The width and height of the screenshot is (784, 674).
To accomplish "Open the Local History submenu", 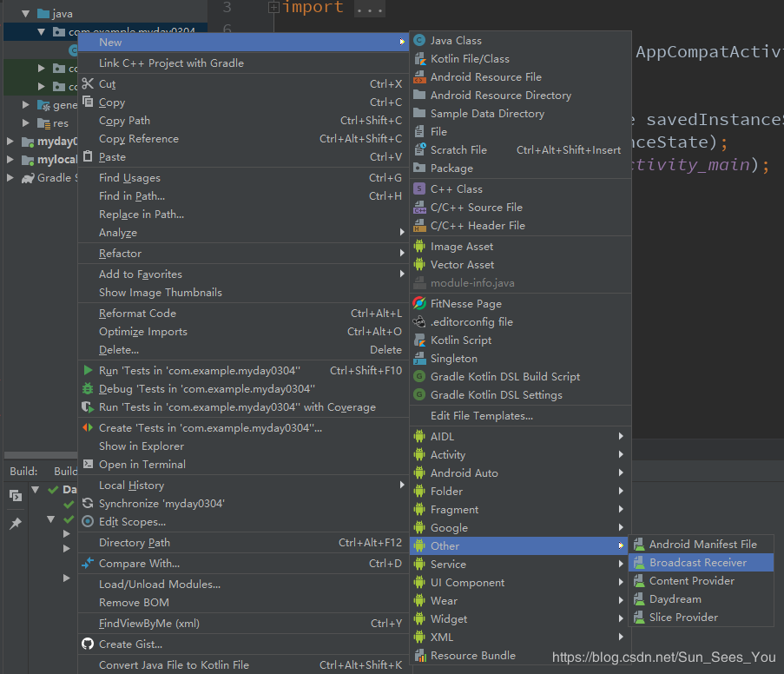I will point(243,486).
